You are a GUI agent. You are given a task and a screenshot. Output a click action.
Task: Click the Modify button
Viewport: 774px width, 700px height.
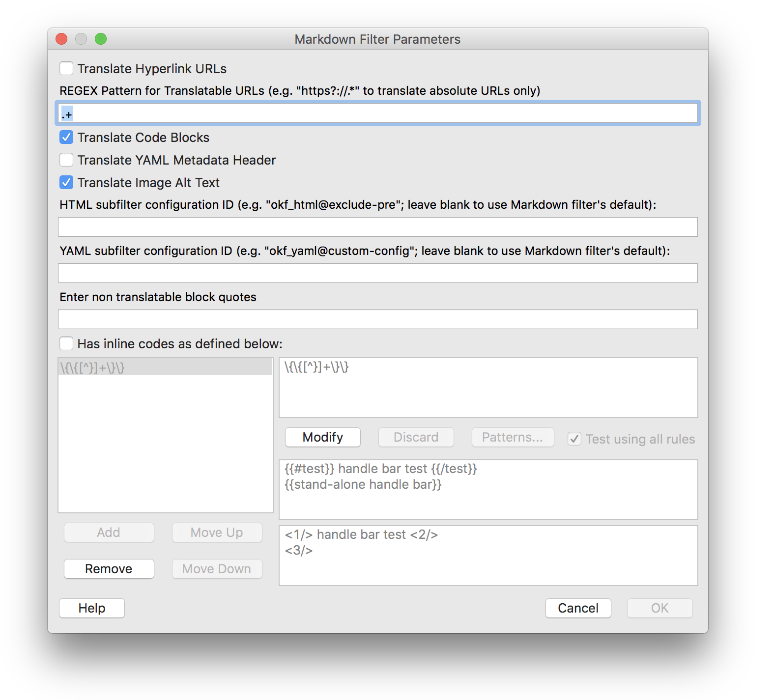click(322, 437)
